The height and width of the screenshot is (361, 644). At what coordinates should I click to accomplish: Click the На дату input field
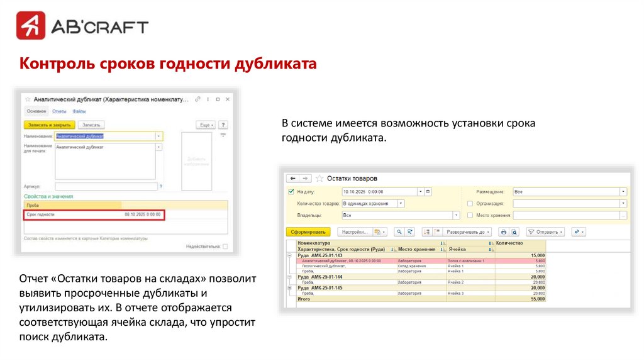pyautogui.click(x=379, y=192)
